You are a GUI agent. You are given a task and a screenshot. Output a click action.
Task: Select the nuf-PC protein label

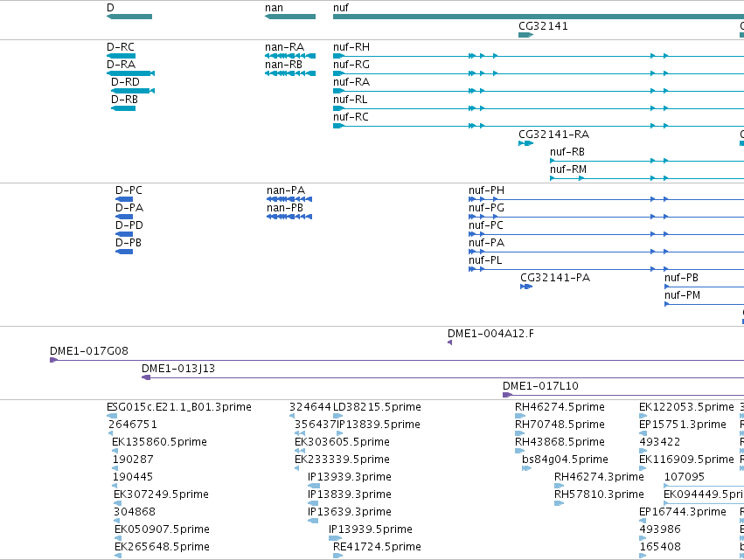pyautogui.click(x=486, y=225)
